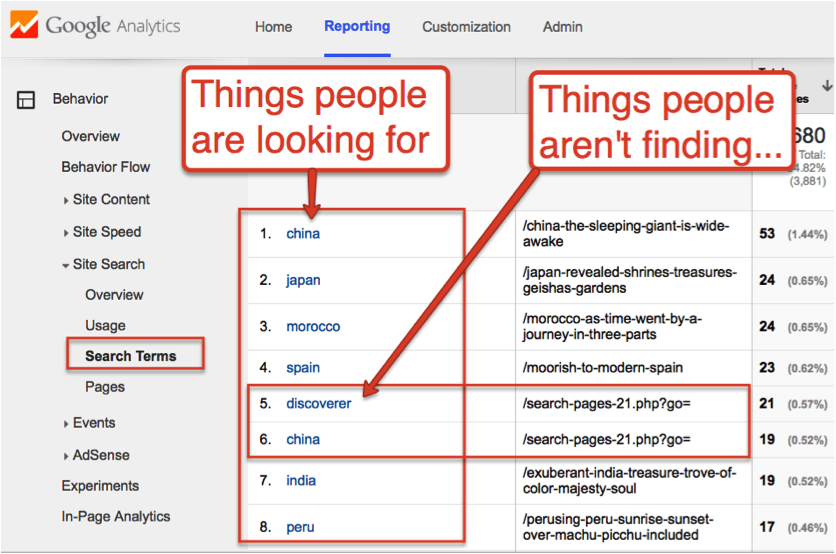
Task: Open In-Page Analytics
Action: 116,517
